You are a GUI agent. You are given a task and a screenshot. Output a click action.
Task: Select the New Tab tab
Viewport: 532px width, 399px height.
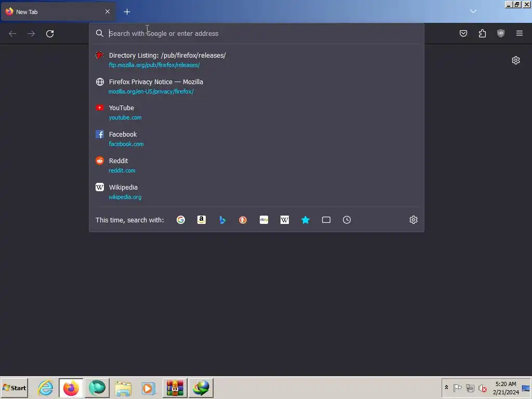58,11
